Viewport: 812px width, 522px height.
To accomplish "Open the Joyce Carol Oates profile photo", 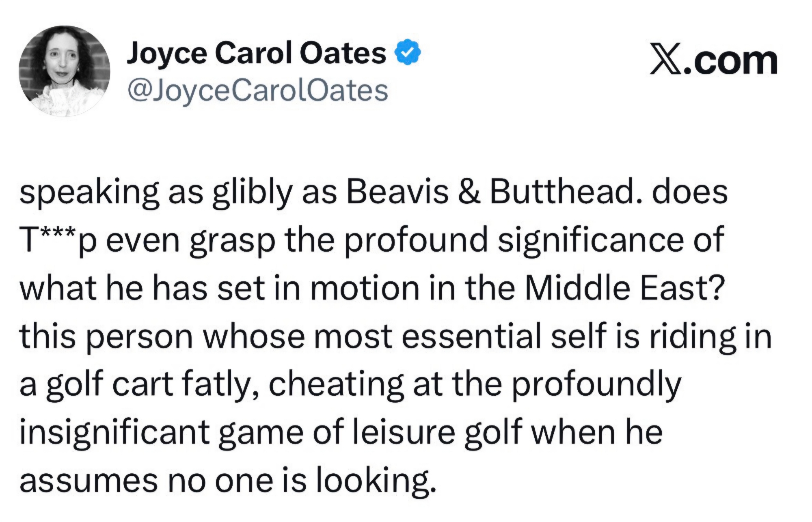I will pyautogui.click(x=65, y=71).
